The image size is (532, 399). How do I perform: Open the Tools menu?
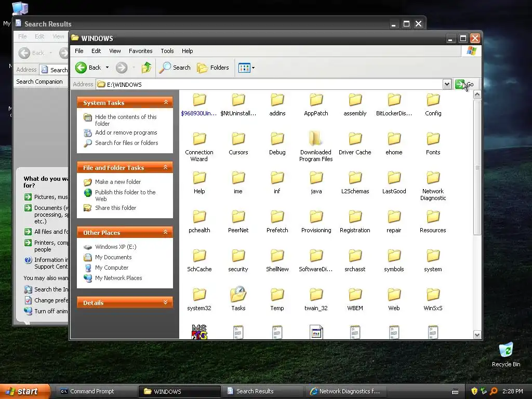(167, 51)
